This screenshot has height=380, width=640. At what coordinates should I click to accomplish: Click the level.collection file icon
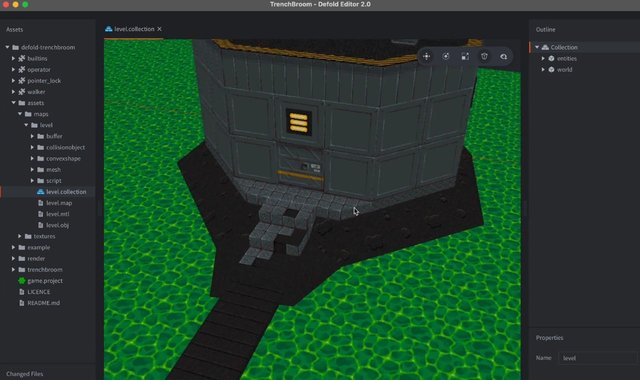pos(40,191)
